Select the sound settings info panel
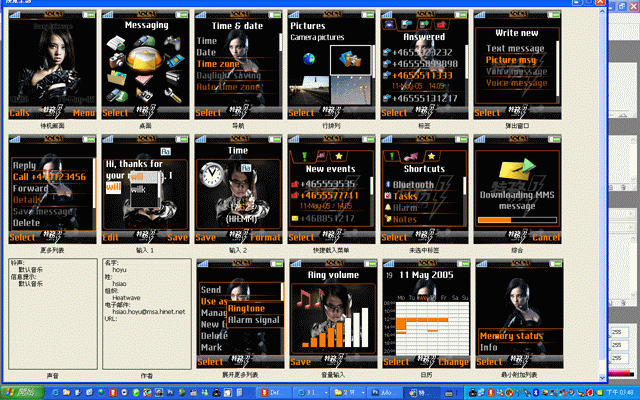Viewport: 640px width, 400px height. (53, 313)
